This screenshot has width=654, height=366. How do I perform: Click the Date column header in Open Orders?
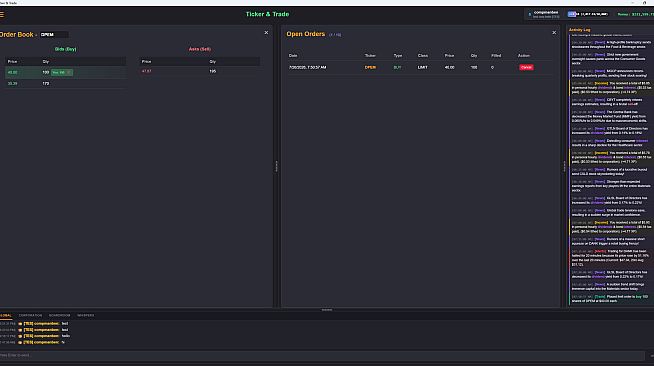[293, 55]
